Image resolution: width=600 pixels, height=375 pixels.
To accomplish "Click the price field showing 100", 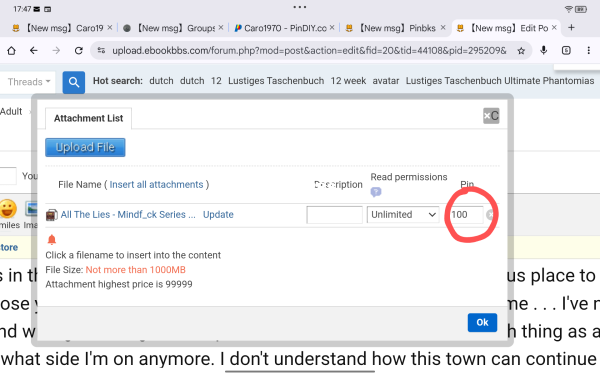I will point(466,215).
